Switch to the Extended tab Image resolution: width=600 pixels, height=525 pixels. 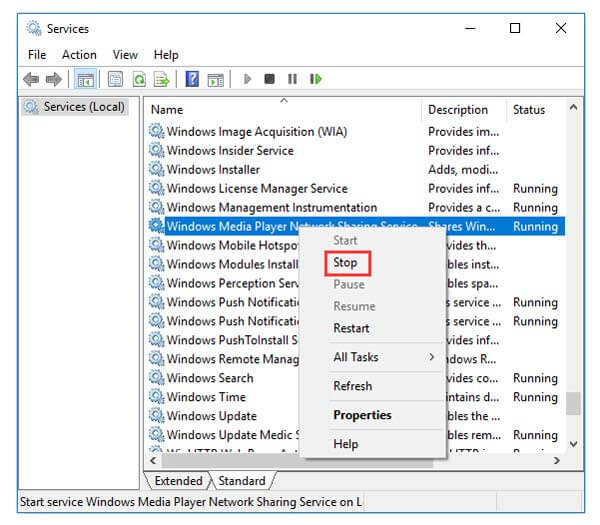coord(179,481)
